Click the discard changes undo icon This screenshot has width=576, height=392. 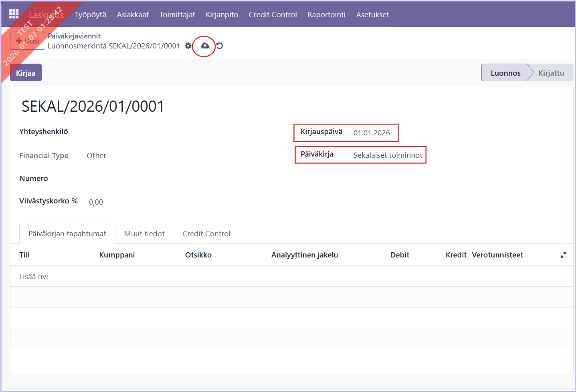point(220,46)
